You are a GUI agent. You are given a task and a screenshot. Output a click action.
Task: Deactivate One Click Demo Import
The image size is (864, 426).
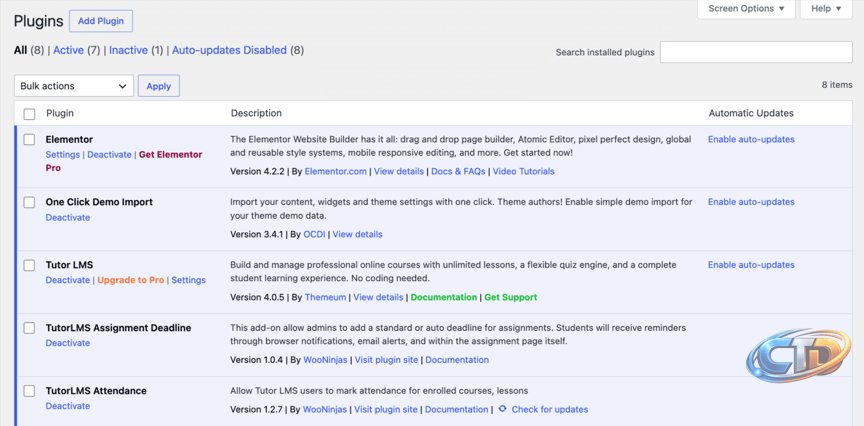click(68, 218)
